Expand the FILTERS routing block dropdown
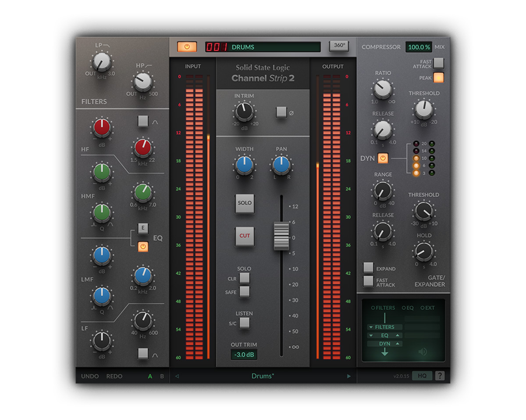526x420 pixels. pos(370,327)
